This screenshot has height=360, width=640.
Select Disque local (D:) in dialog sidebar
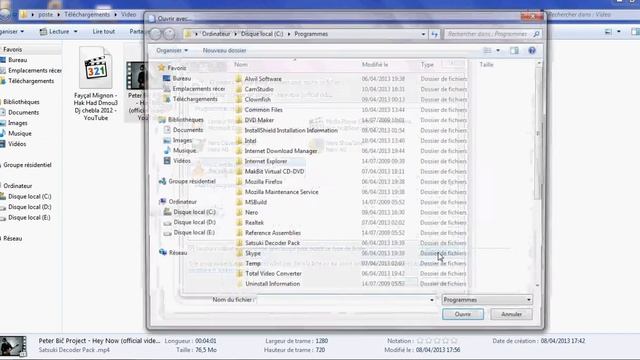(x=194, y=222)
